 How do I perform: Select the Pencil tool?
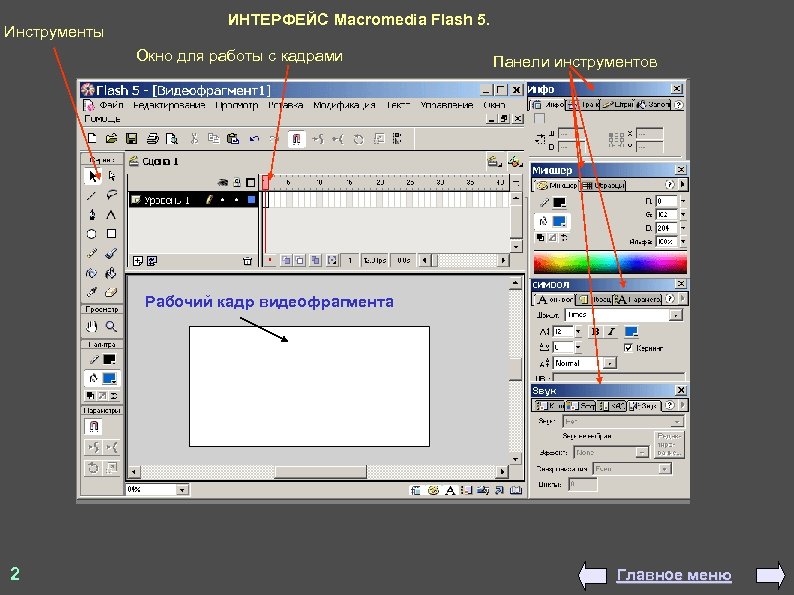pyautogui.click(x=92, y=253)
